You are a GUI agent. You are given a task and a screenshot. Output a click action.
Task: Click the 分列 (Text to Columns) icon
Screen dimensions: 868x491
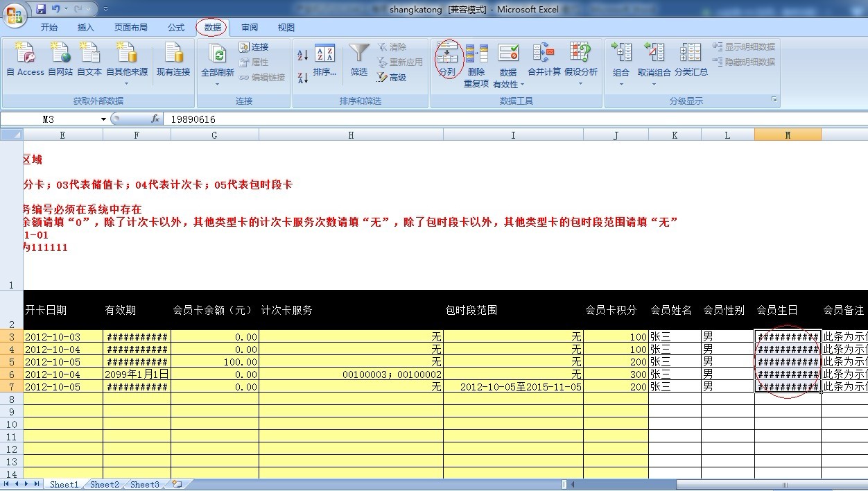click(447, 54)
